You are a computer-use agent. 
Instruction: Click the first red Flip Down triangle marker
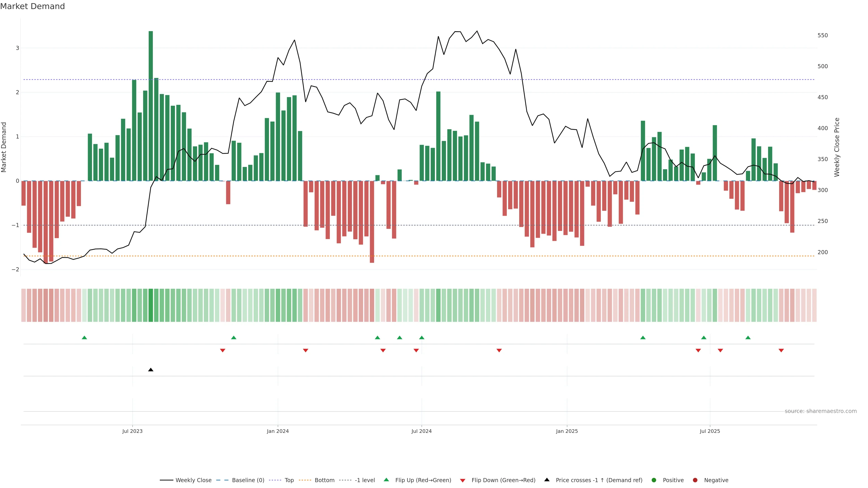click(222, 351)
